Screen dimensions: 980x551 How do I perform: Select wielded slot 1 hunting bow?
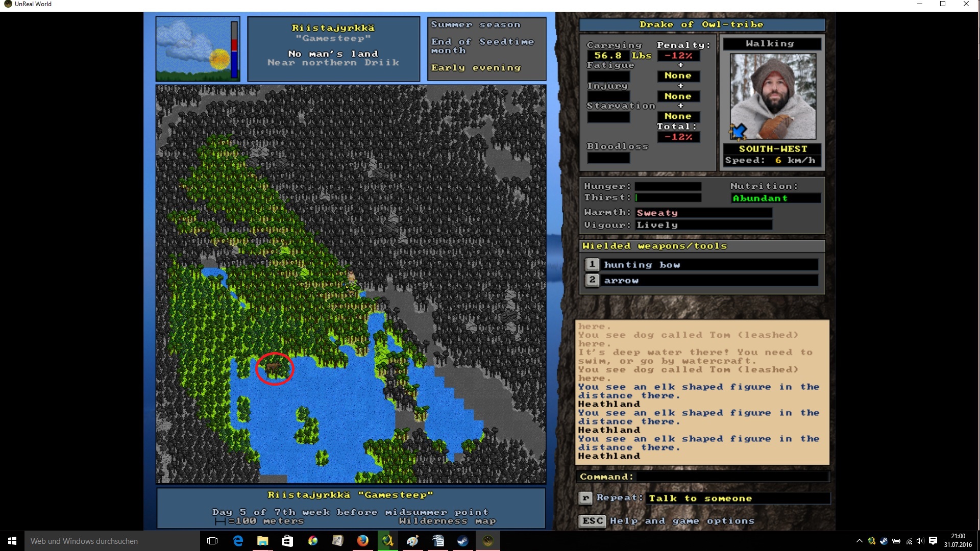click(x=701, y=265)
